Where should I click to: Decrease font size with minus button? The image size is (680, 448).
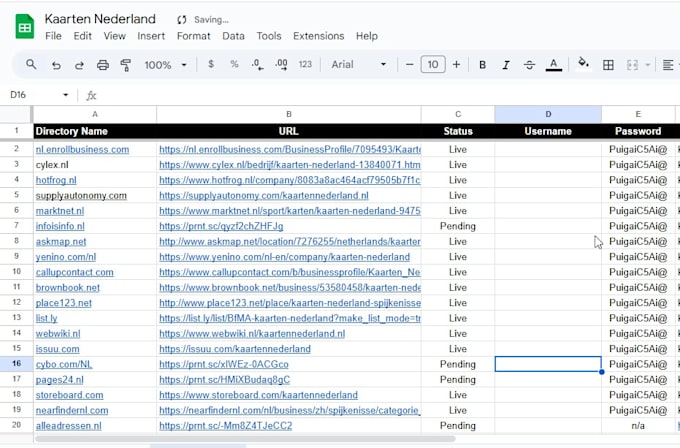409,65
